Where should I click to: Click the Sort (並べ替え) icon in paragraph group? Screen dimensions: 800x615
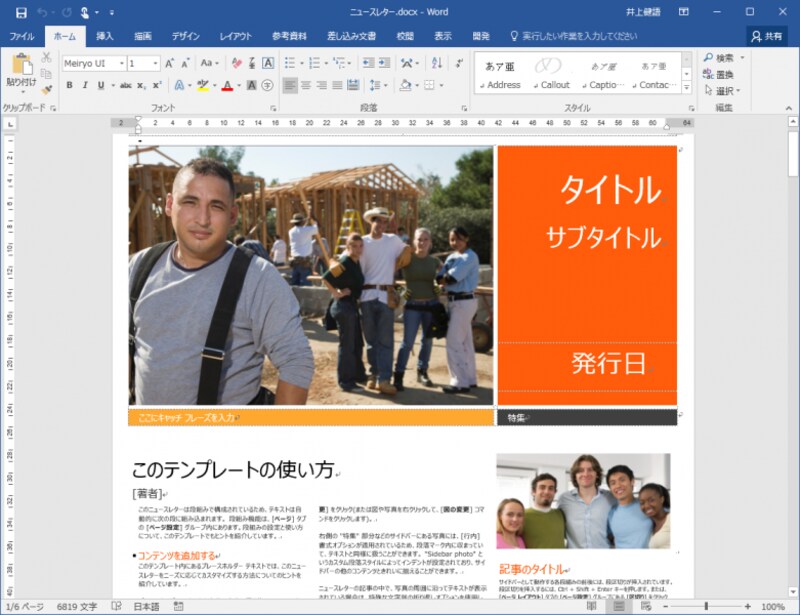[x=437, y=63]
